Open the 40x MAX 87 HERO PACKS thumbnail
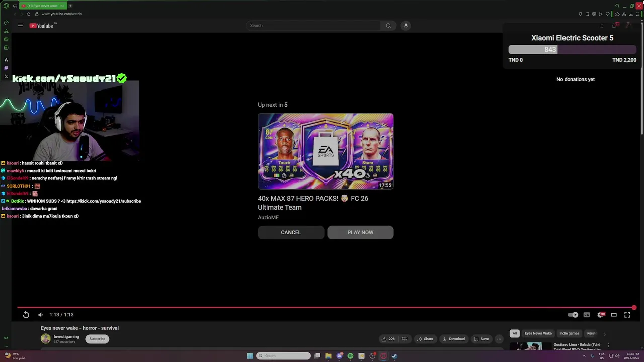 (x=326, y=151)
